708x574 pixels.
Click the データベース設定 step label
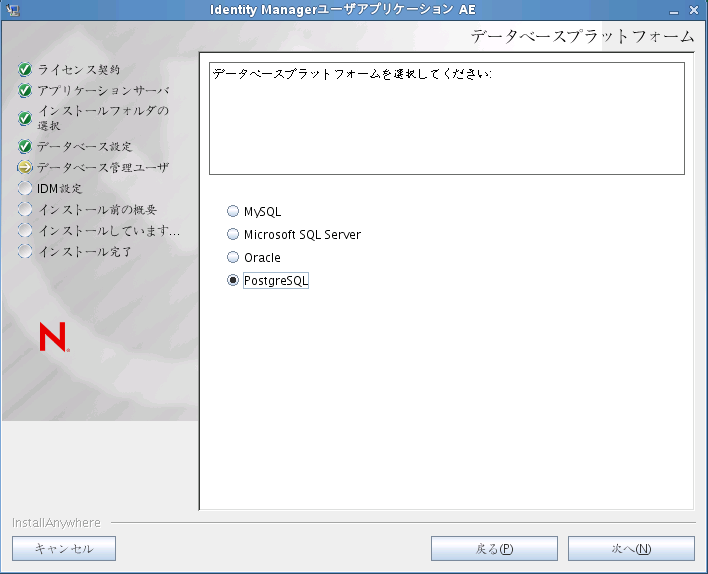coord(85,146)
